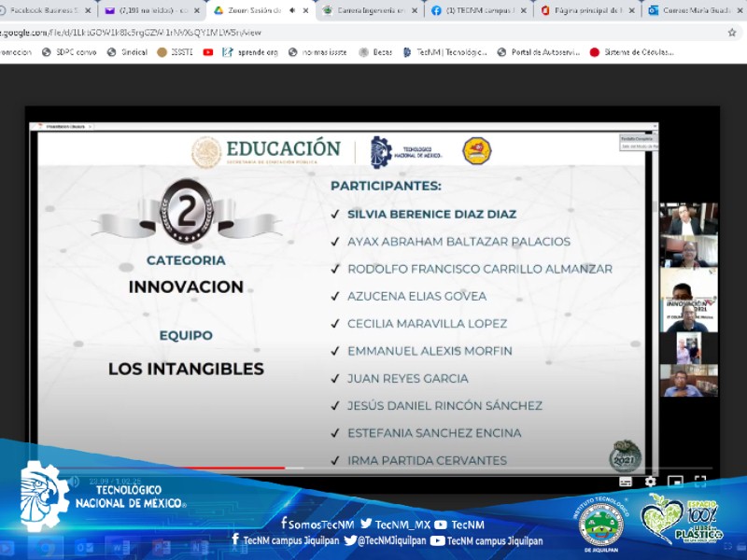Close the Zoom Sesión tab
Screen dimensions: 747x560
[x=306, y=10]
